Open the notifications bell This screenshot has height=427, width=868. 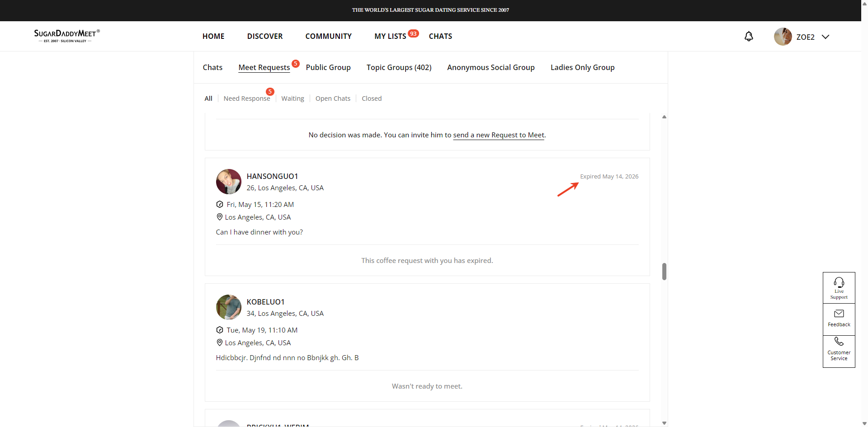pos(749,37)
